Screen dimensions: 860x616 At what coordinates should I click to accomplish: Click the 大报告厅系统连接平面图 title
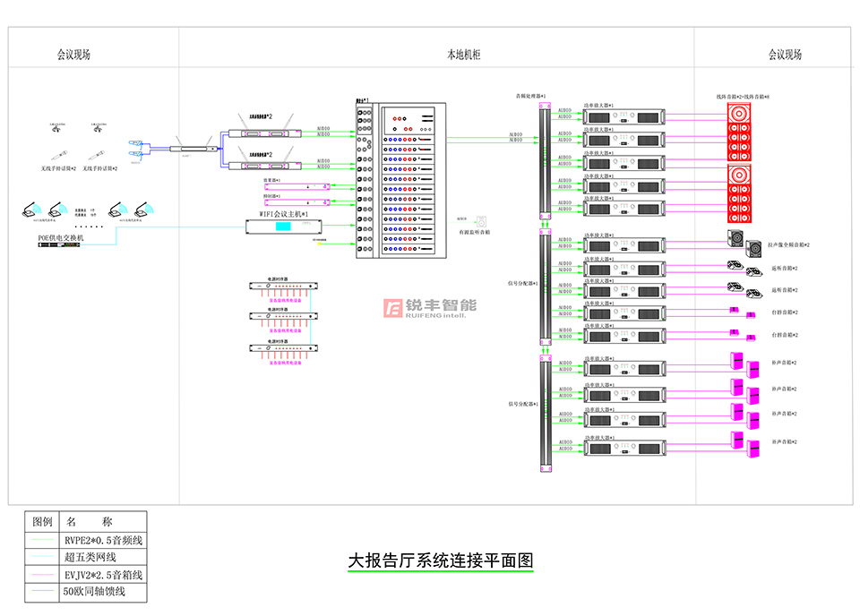[441, 561]
